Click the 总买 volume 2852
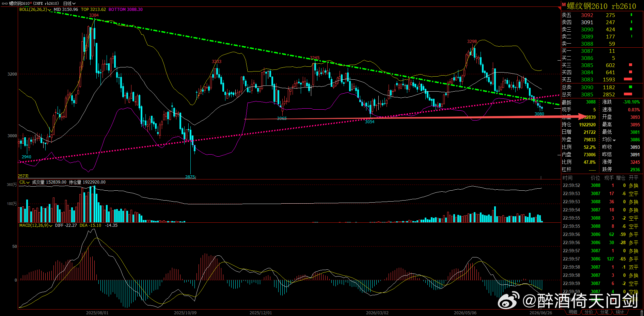The width and height of the screenshot is (644, 316). (609, 95)
